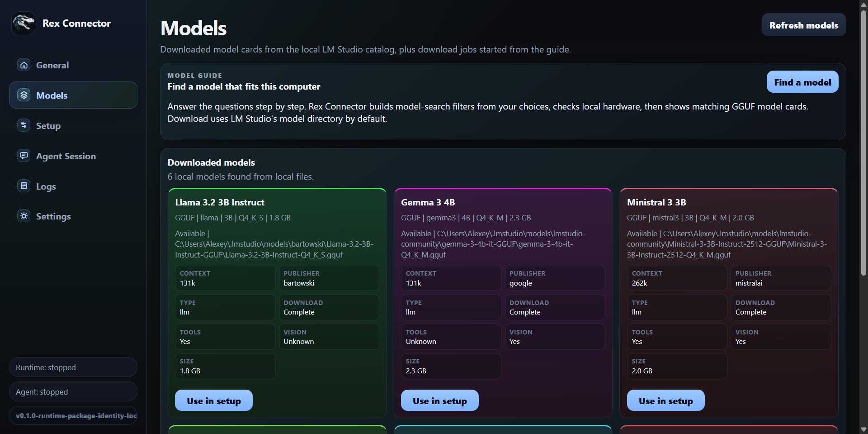The height and width of the screenshot is (434, 868).
Task: Click the Gemma card Download Complete cell
Action: click(x=555, y=307)
